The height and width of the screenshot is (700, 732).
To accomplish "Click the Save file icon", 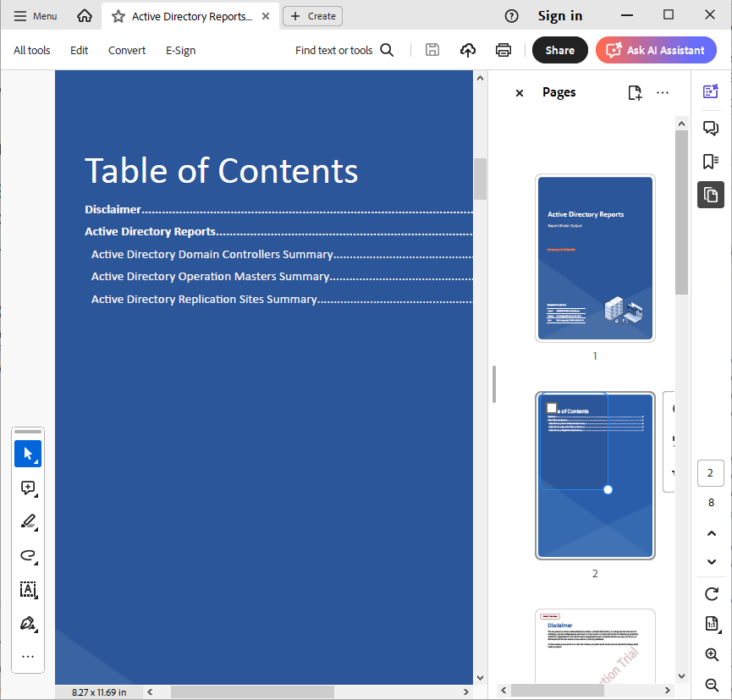I will pyautogui.click(x=432, y=50).
